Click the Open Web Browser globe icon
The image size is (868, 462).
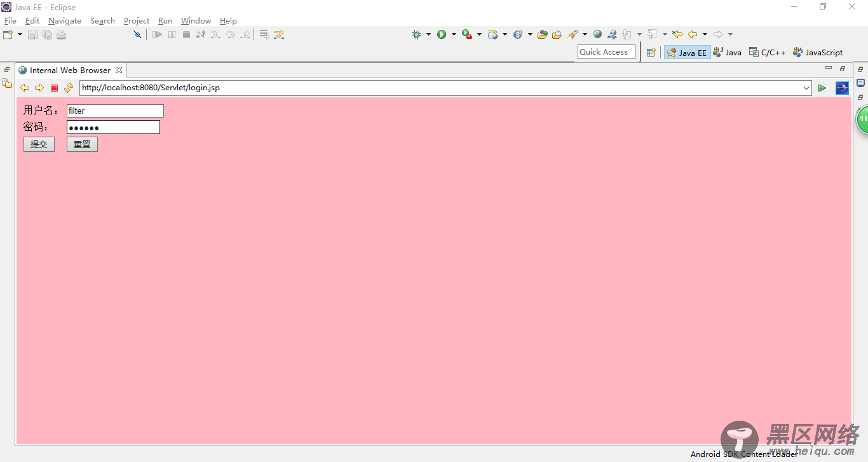[597, 34]
